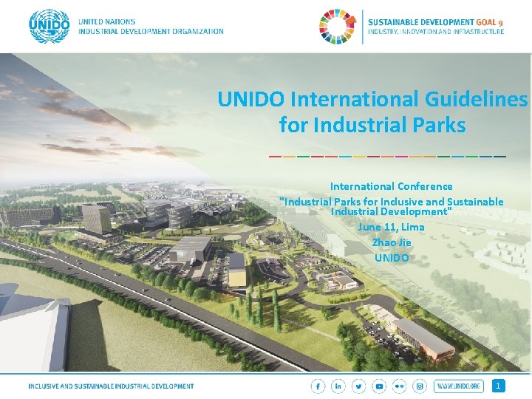Click 'INDUSTRIAL DEVELOPMENT ORGANIZATION' header text

151,32
